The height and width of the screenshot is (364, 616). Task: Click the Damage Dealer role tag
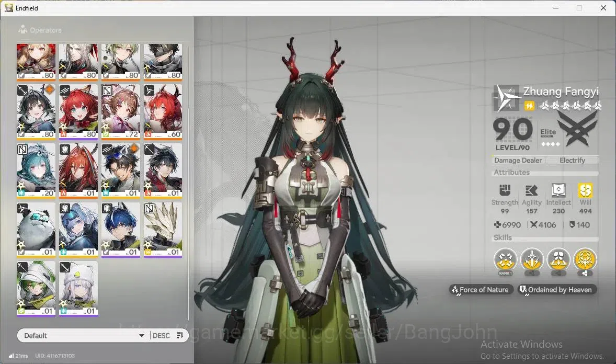(518, 161)
